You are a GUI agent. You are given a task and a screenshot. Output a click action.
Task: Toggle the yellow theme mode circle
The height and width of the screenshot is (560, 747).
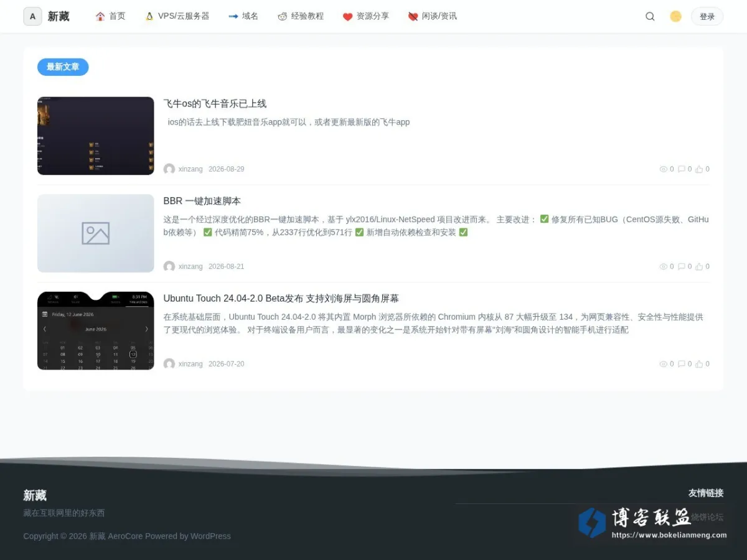675,17
